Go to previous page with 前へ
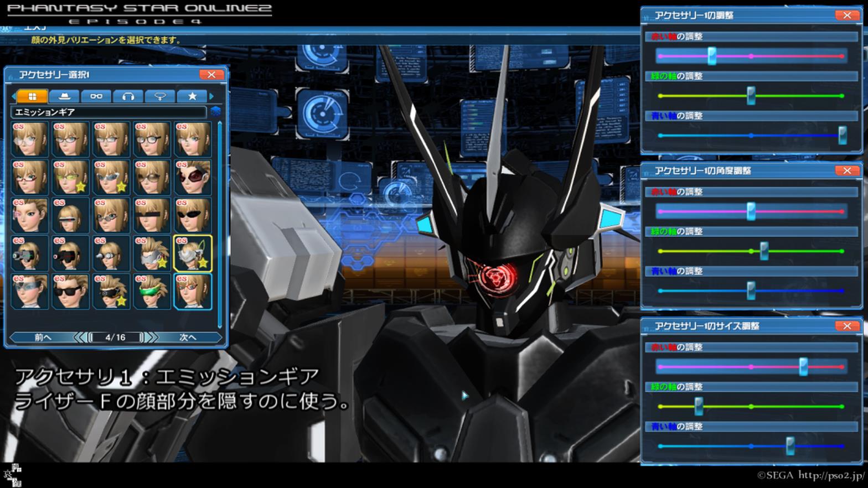Viewport: 868px width, 488px height. (x=42, y=337)
